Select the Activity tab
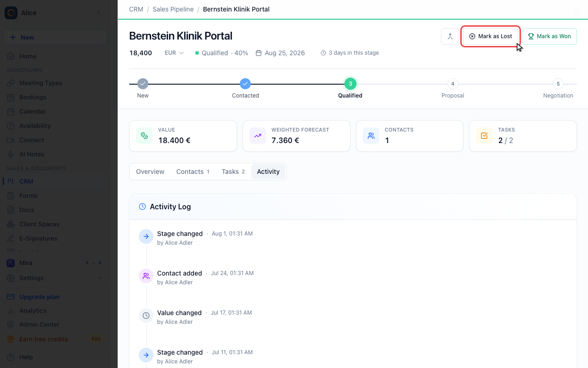588x368 pixels. pos(268,172)
